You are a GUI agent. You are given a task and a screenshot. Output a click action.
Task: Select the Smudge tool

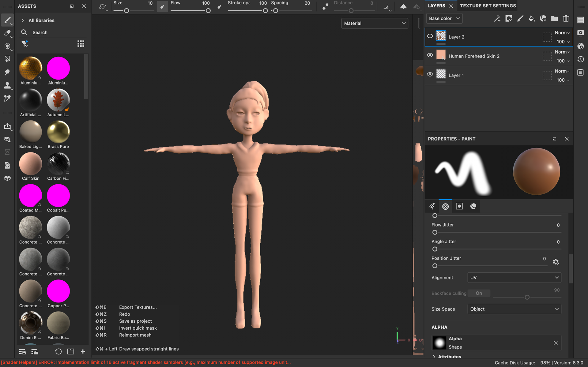click(x=7, y=72)
